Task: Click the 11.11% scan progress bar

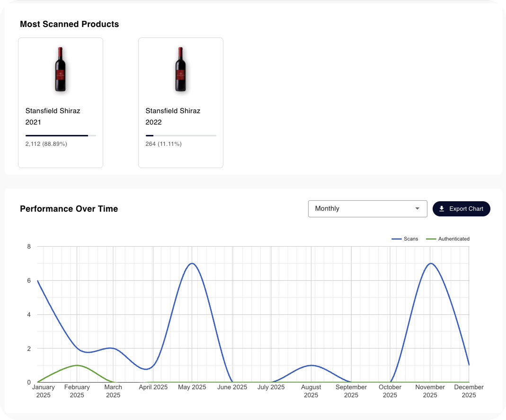Action: point(181,135)
